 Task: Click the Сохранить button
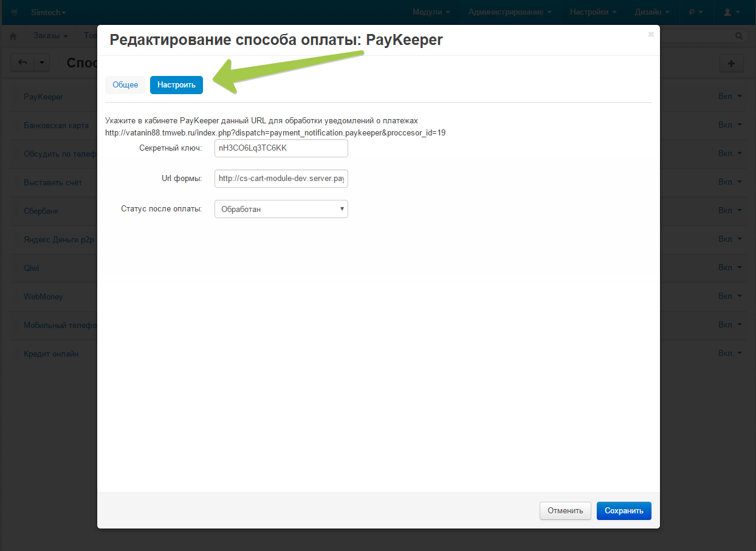click(624, 511)
